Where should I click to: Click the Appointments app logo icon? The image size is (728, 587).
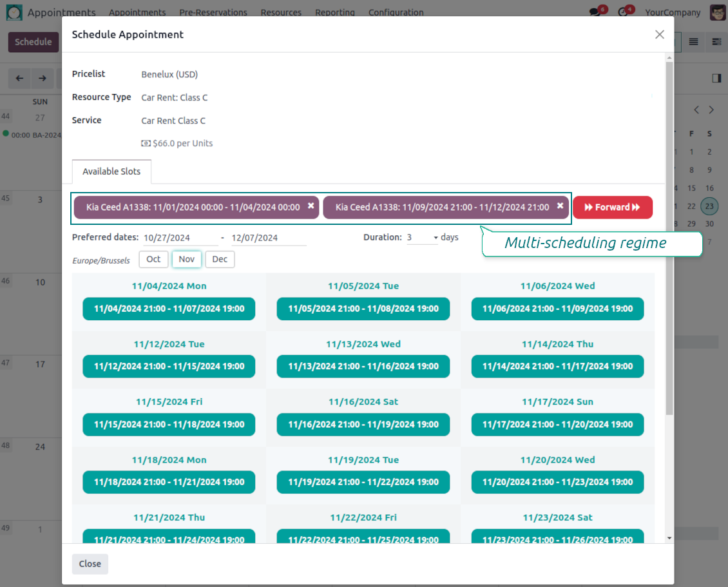pos(14,12)
